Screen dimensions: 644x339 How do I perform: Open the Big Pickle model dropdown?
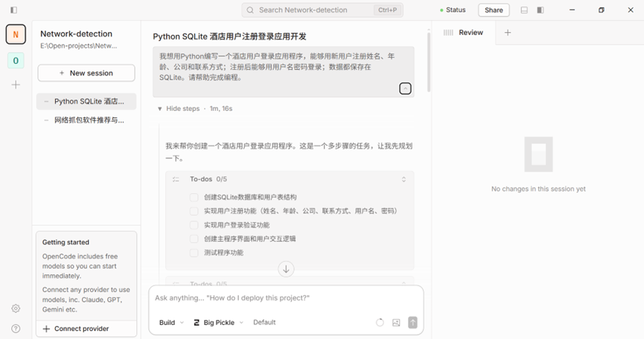[x=218, y=323]
